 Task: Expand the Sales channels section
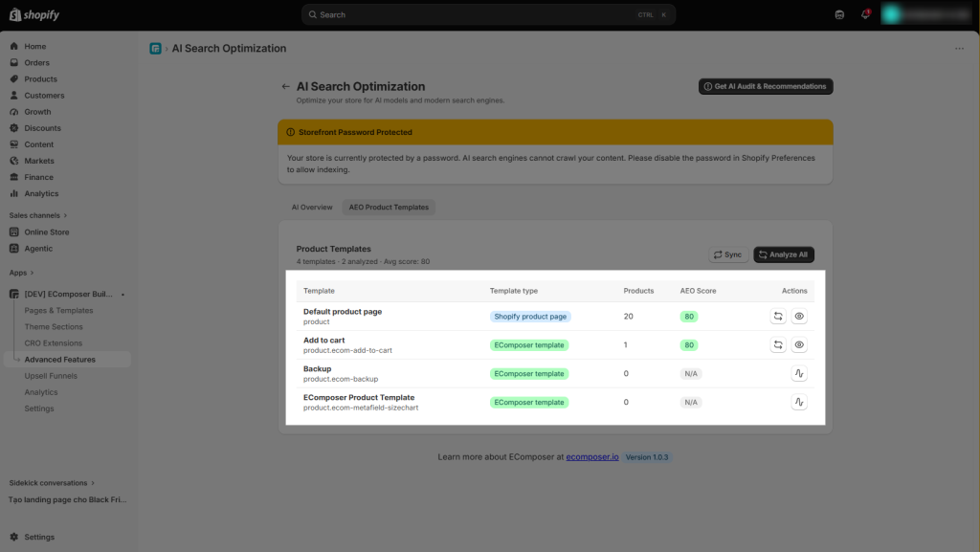pos(38,215)
